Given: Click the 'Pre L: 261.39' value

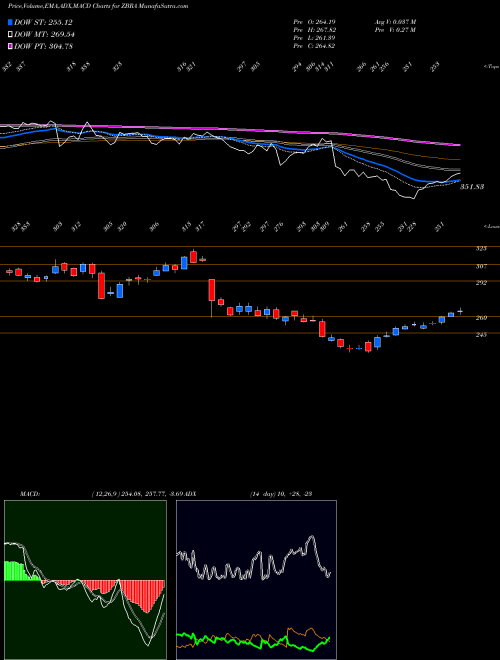Looking at the screenshot, I should 314,38.
